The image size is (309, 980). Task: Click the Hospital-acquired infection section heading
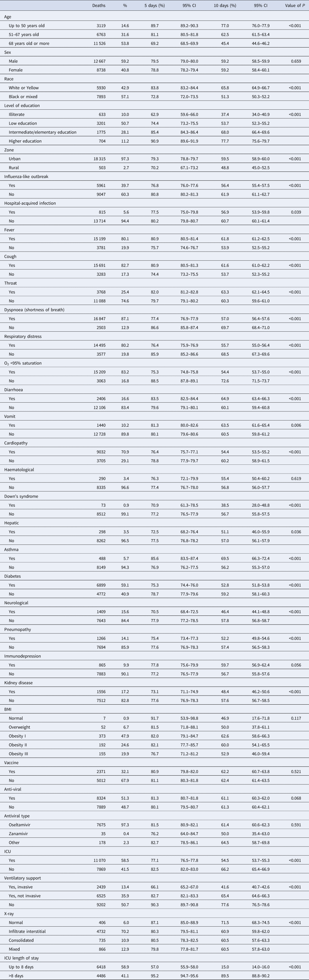tap(30, 203)
